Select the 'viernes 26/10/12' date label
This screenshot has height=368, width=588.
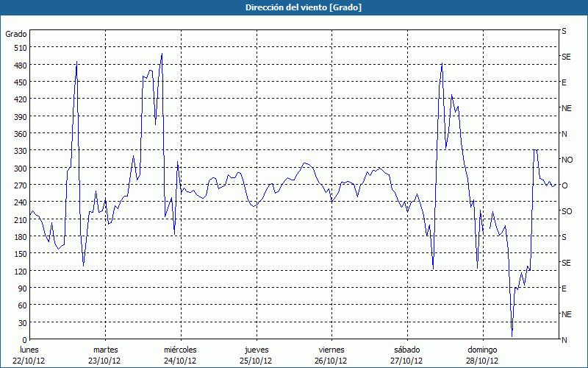point(331,355)
